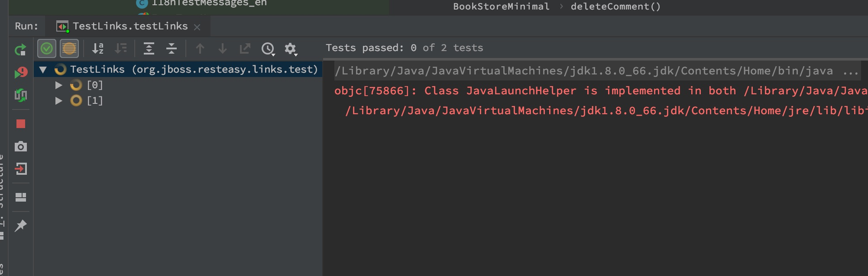Dump threads with camera icon
The width and height of the screenshot is (868, 276).
point(20,146)
